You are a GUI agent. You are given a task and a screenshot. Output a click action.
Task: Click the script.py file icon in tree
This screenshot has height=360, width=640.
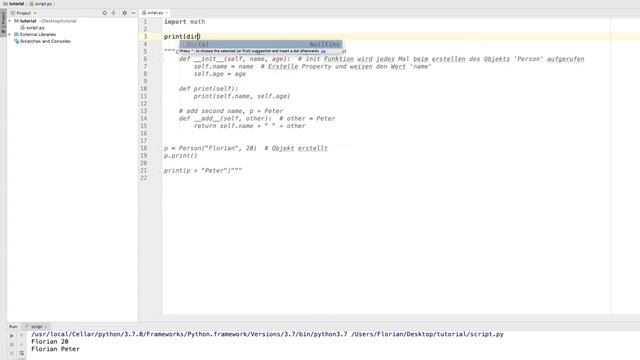tap(22, 28)
